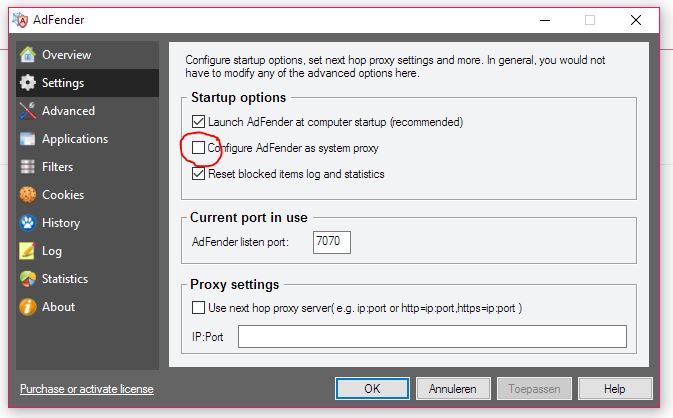
Task: Open the Applications section
Action: click(88, 139)
